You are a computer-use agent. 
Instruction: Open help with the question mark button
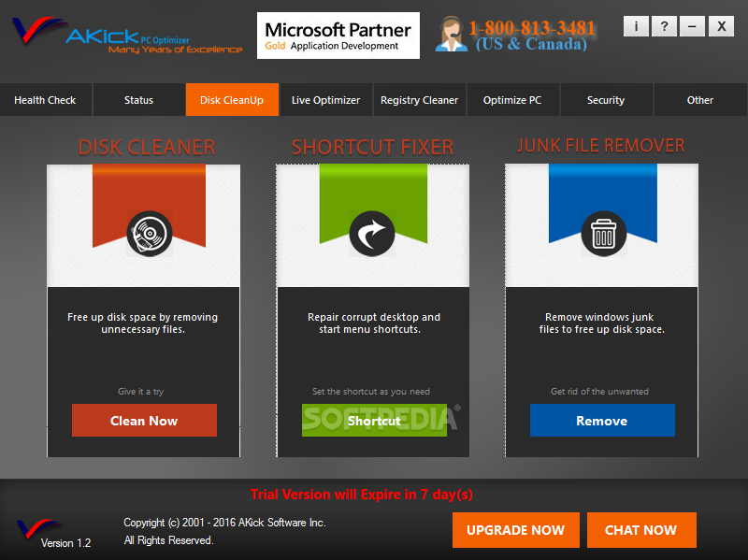[x=664, y=26]
